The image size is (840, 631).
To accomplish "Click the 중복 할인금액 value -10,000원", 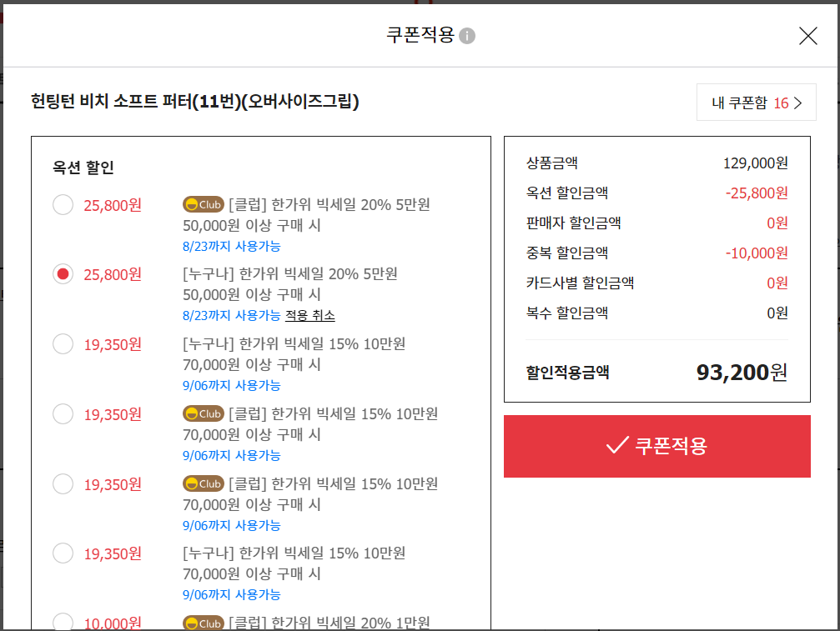I will pos(756,253).
